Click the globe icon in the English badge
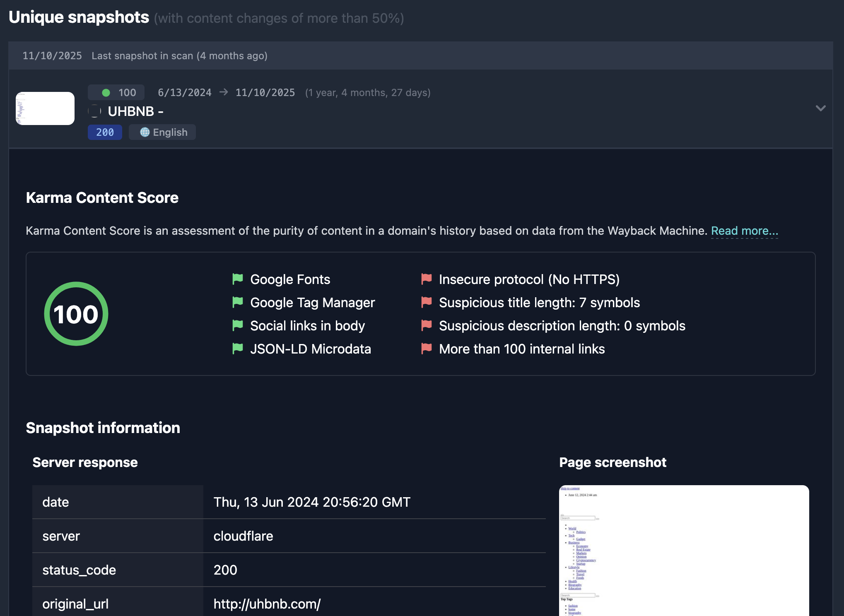The width and height of the screenshot is (844, 616). 144,132
